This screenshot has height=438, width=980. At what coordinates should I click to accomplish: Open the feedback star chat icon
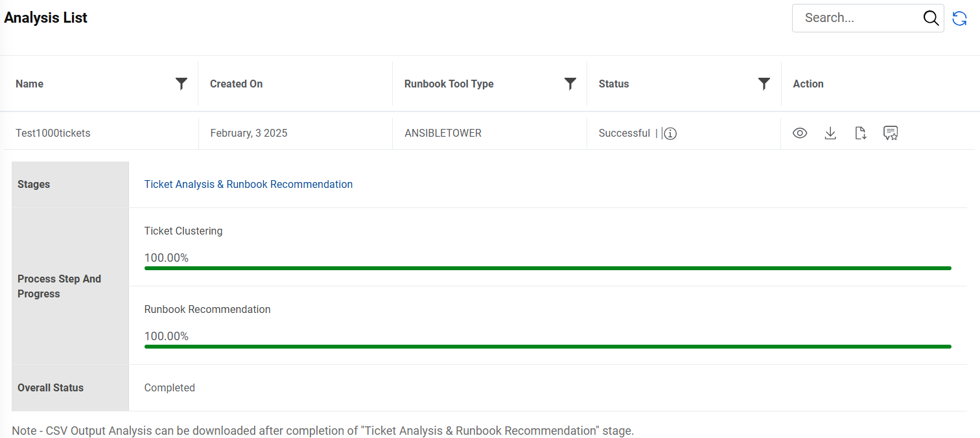coord(891,133)
